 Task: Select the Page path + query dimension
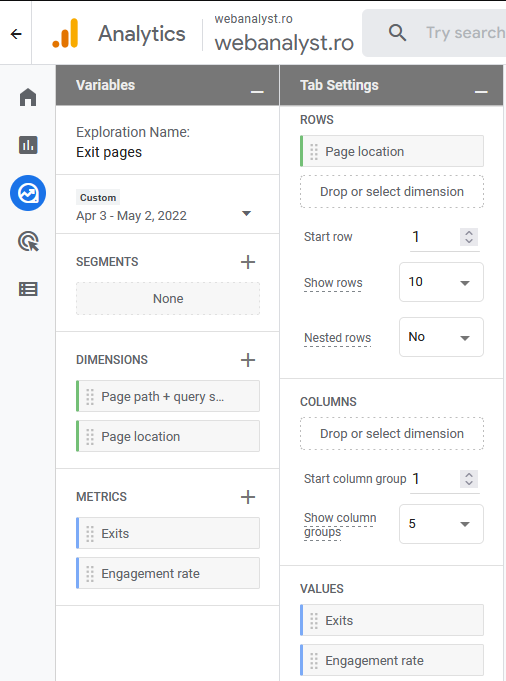(168, 397)
